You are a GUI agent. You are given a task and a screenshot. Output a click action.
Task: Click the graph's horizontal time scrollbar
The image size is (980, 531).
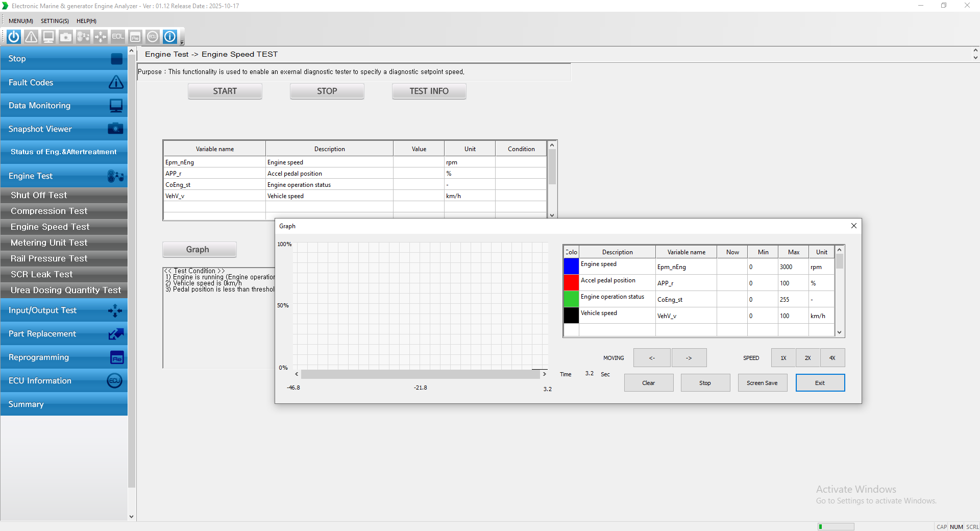[420, 374]
